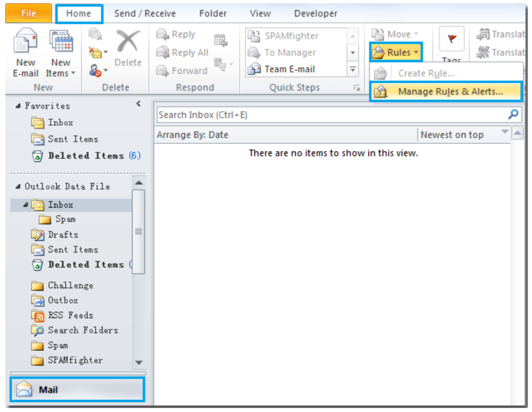Open the Rules dropdown button
This screenshot has width=532, height=412.
pyautogui.click(x=396, y=52)
